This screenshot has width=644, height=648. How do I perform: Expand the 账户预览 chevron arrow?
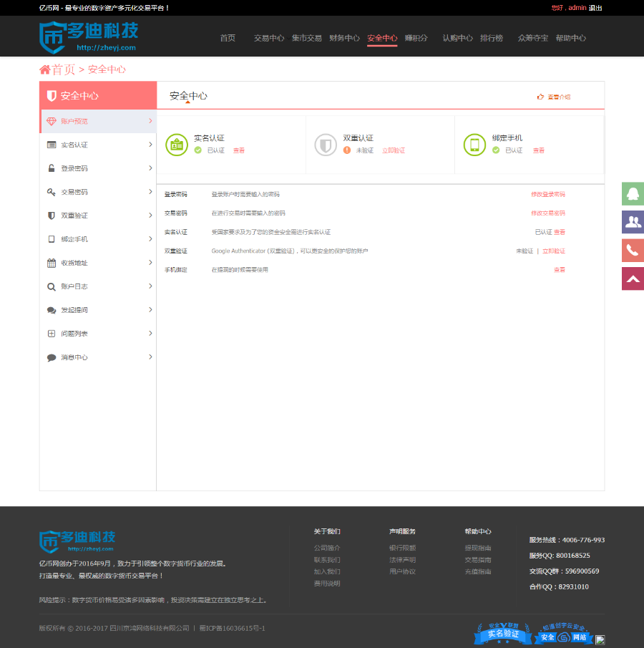click(x=150, y=121)
